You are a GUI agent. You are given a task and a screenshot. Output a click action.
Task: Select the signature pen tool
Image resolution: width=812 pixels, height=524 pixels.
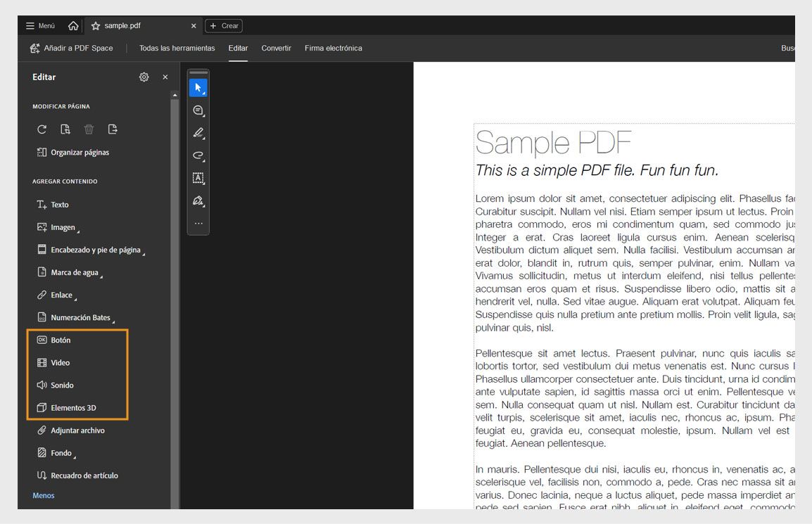pyautogui.click(x=198, y=201)
